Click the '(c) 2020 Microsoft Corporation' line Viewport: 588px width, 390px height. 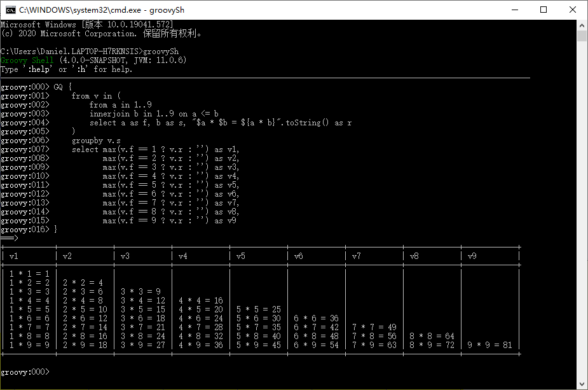(x=101, y=34)
